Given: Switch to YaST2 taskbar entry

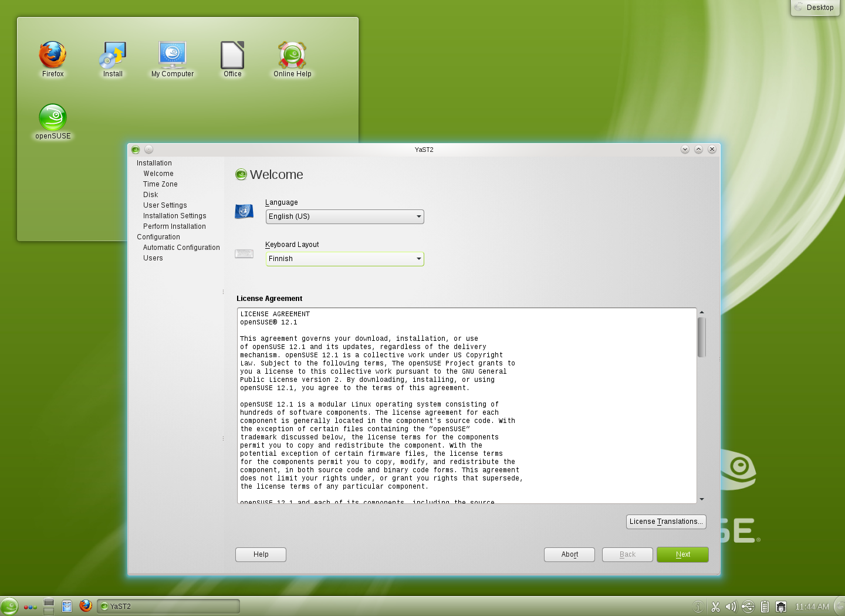Looking at the screenshot, I should pos(168,607).
